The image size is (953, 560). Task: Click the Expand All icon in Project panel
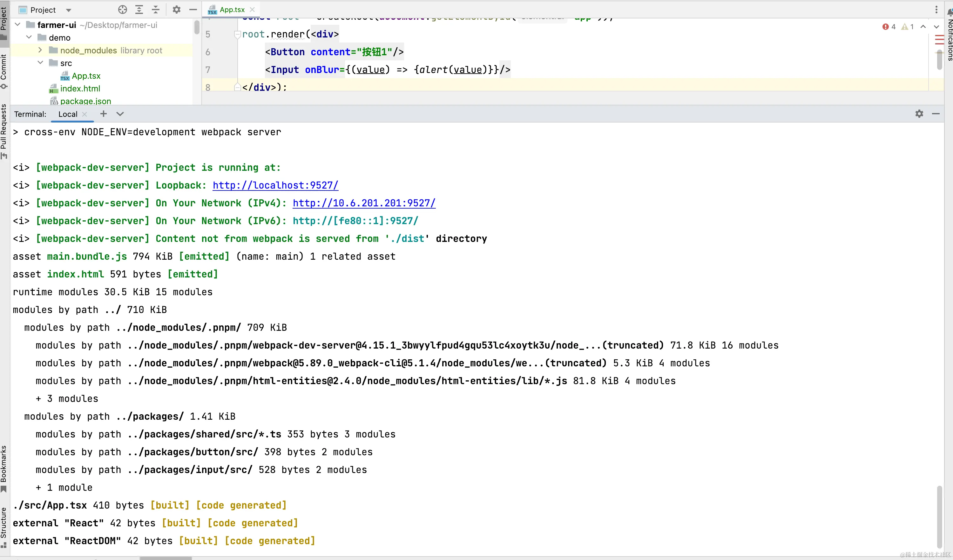pyautogui.click(x=139, y=10)
